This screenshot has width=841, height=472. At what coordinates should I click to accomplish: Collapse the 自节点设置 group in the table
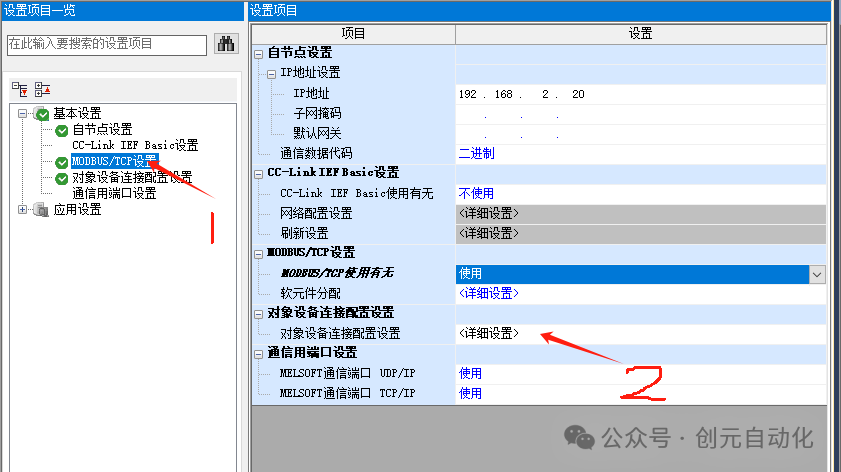[259, 54]
